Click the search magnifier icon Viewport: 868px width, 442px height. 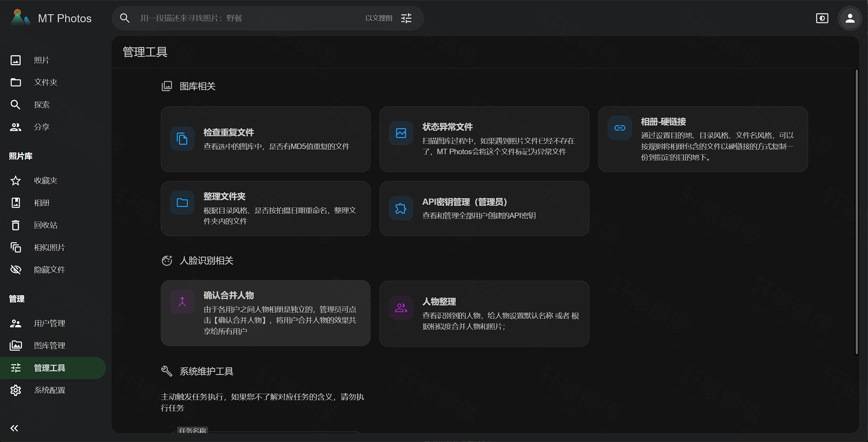[125, 18]
